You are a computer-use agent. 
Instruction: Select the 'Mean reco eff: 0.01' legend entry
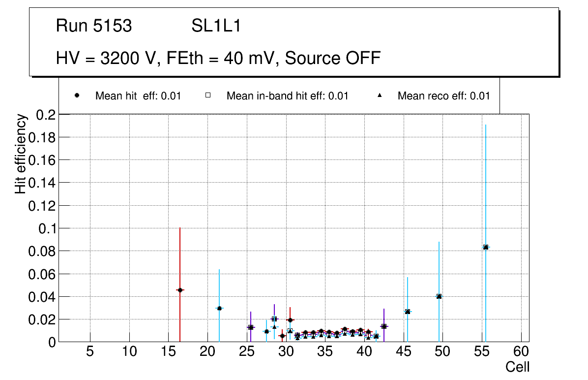click(x=443, y=96)
